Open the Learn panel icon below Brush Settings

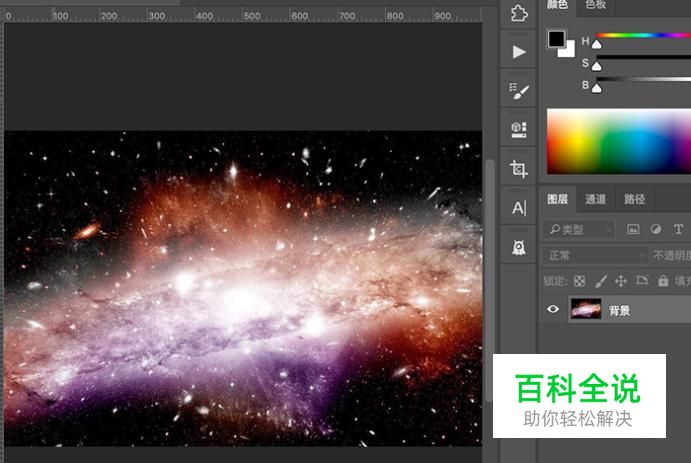pos(519,130)
